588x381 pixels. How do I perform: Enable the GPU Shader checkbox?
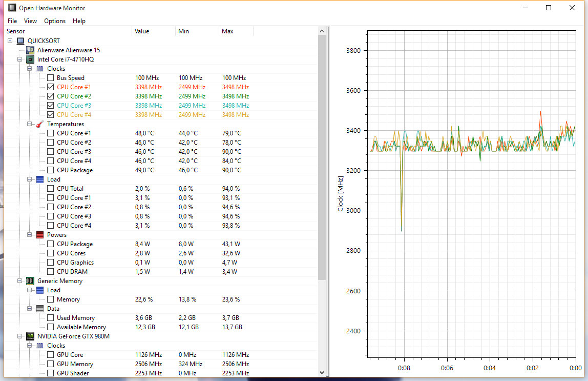click(x=51, y=373)
